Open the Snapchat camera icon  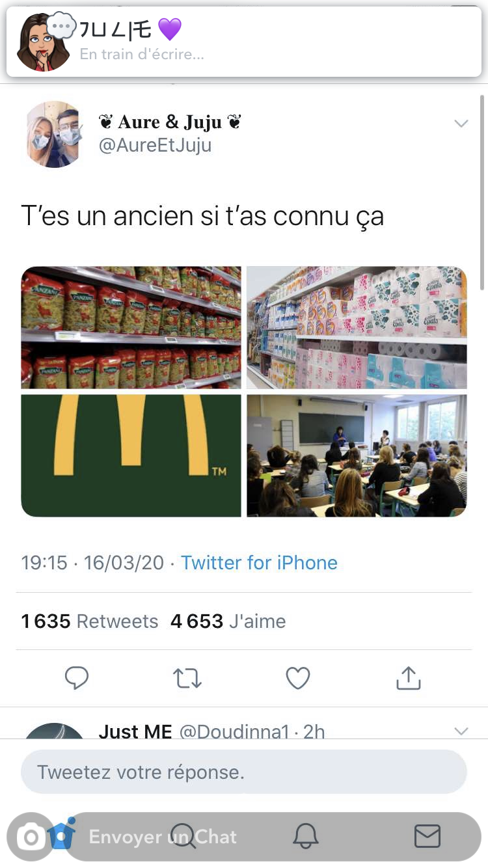point(31,837)
